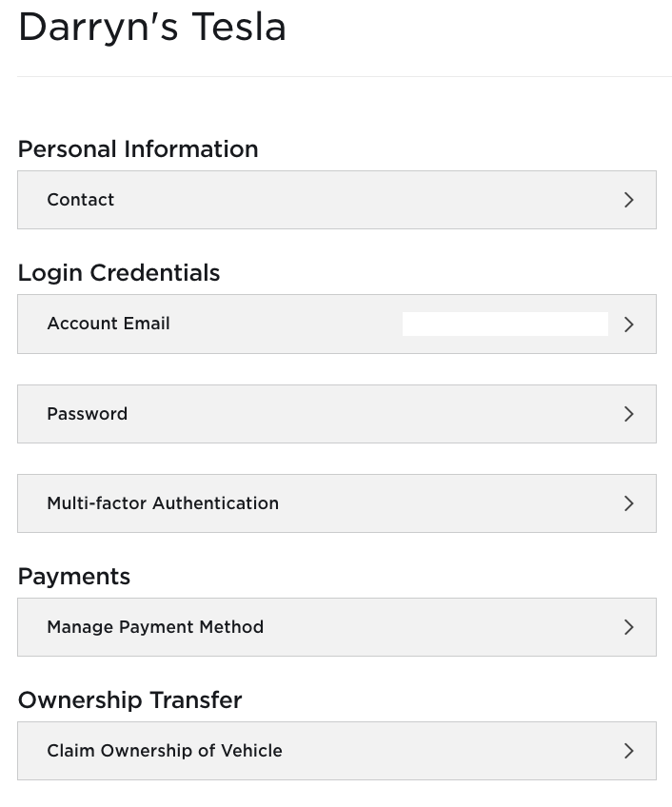
Task: Open the Contact label under Personal Information
Action: pyautogui.click(x=81, y=200)
